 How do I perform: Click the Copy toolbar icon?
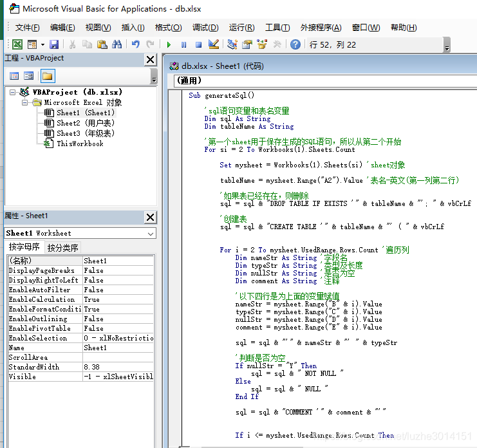pyautogui.click(x=87, y=44)
